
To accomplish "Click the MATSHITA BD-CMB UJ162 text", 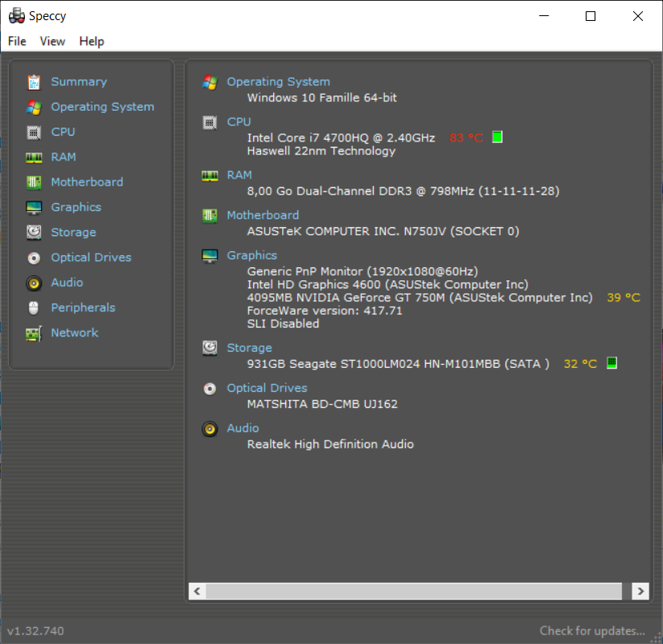I will (x=322, y=404).
